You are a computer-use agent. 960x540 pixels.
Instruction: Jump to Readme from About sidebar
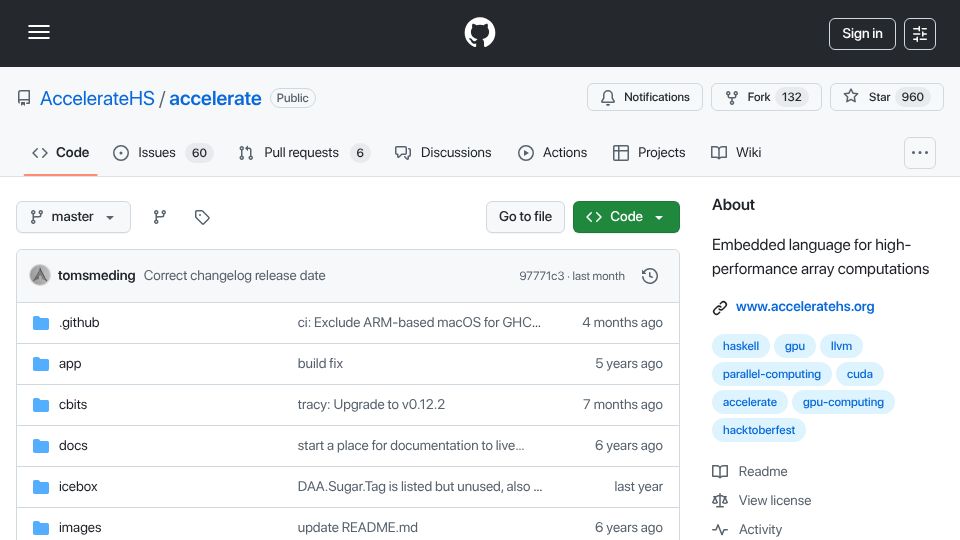point(750,471)
